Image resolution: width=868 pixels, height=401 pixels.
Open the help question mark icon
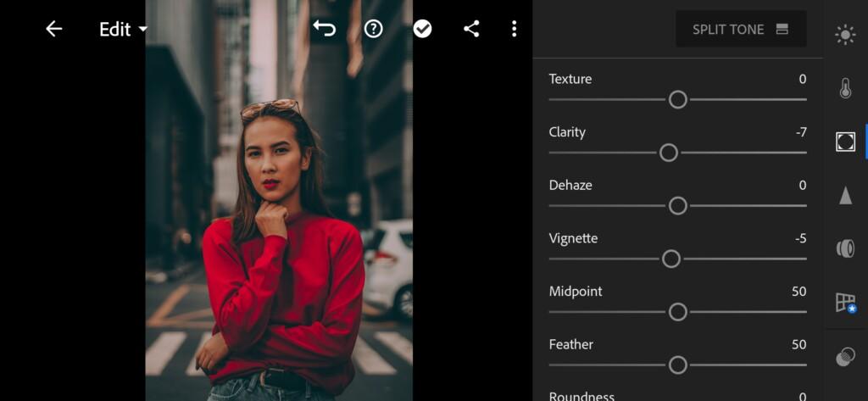373,29
